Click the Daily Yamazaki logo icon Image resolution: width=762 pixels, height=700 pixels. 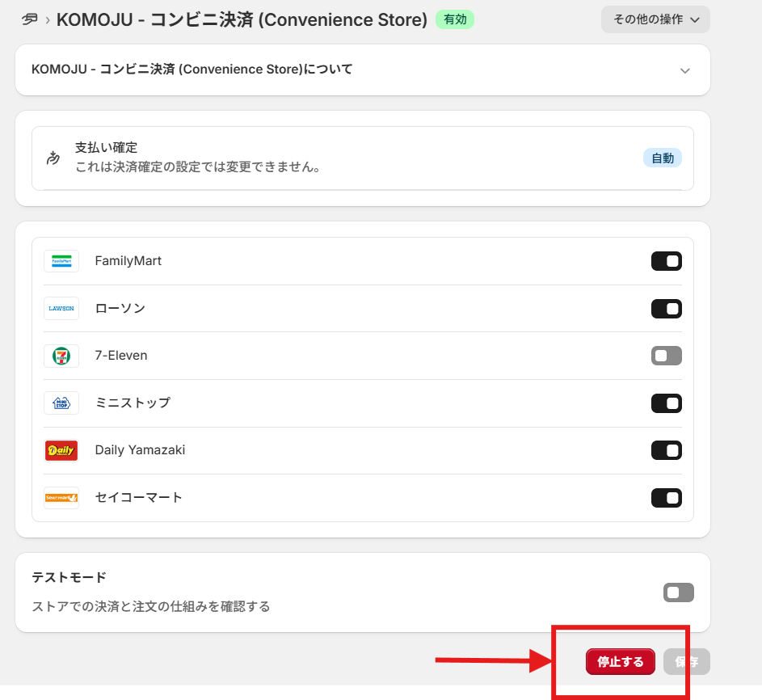(x=61, y=450)
